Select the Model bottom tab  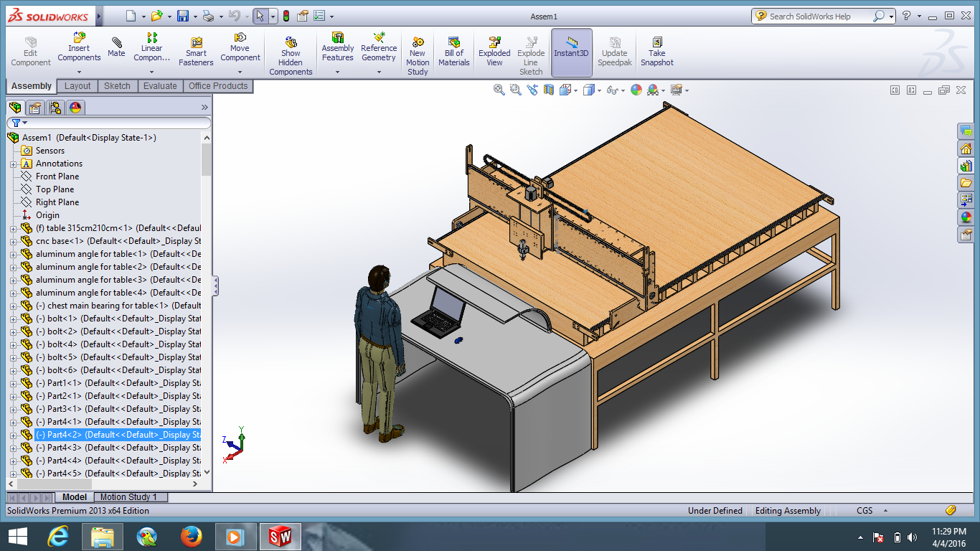click(x=75, y=497)
